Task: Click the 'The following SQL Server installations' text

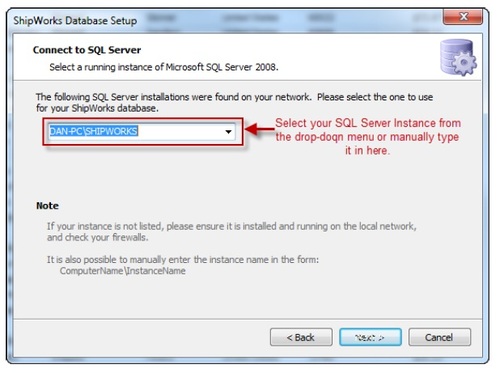Action: point(234,102)
